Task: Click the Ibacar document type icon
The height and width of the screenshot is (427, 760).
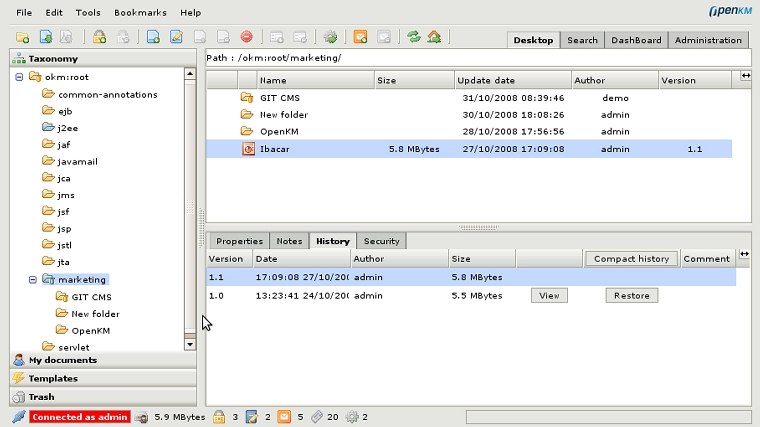Action: pos(248,149)
